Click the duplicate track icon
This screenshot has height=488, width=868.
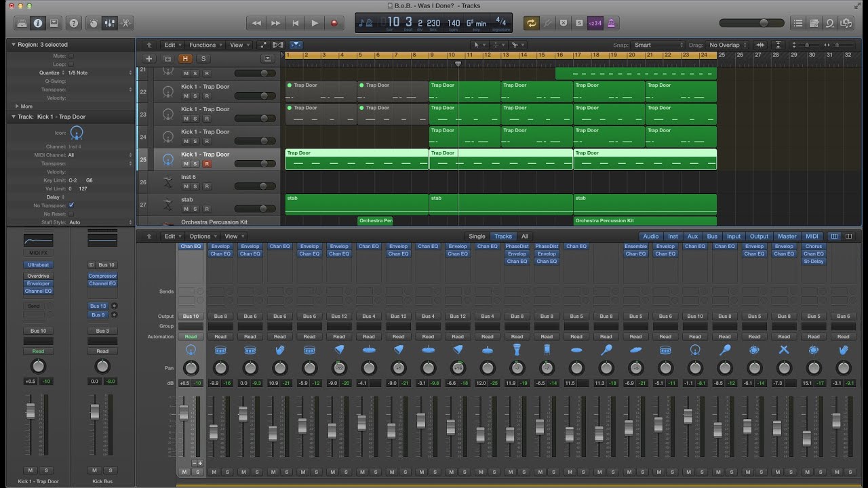(167, 59)
